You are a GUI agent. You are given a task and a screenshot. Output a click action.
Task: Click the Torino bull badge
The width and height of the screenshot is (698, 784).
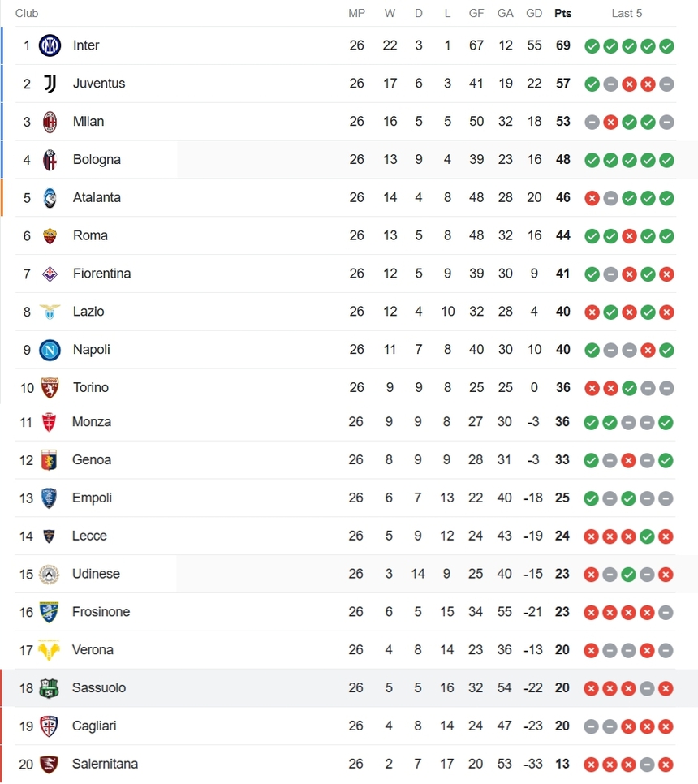click(50, 388)
